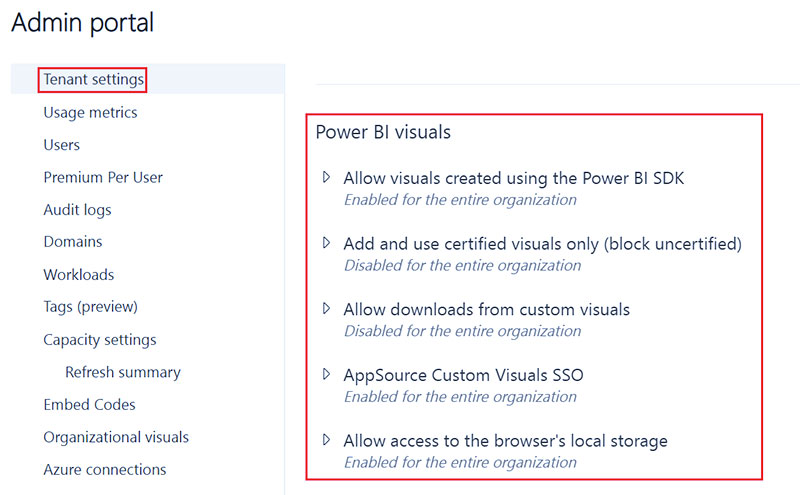
Task: Click 'Allow visuals created using the Power BI SDK' title
Action: 514,179
